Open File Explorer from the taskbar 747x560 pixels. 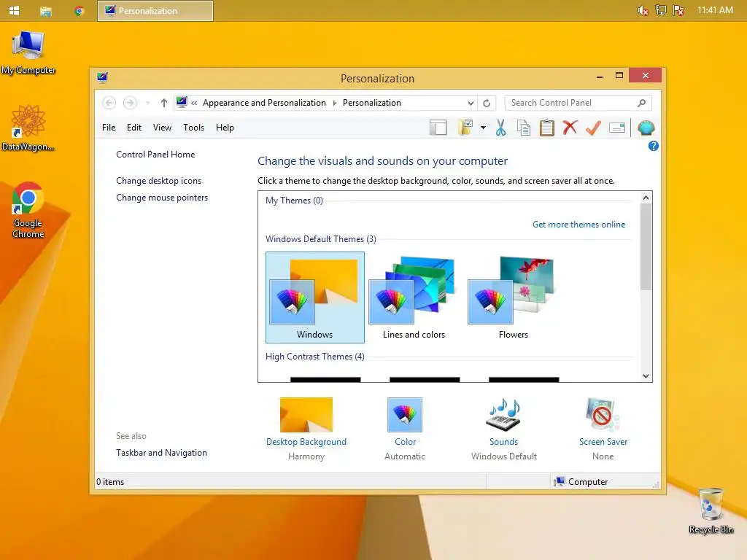(46, 10)
